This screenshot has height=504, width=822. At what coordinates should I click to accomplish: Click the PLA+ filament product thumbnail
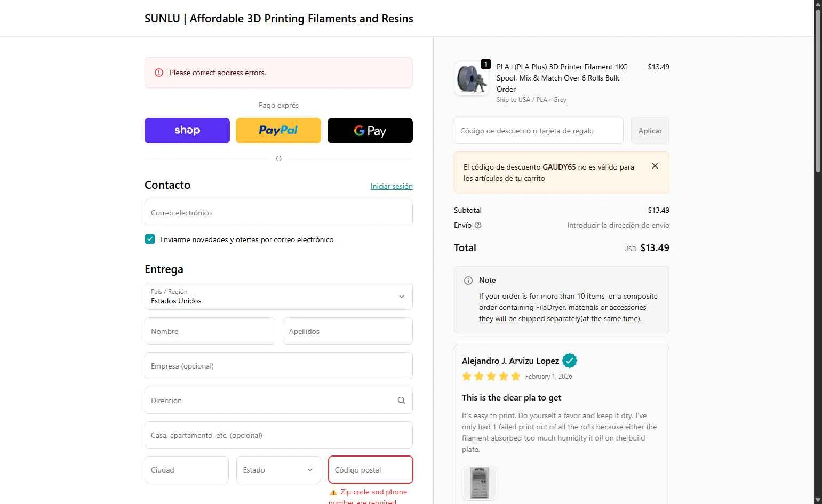pyautogui.click(x=472, y=78)
